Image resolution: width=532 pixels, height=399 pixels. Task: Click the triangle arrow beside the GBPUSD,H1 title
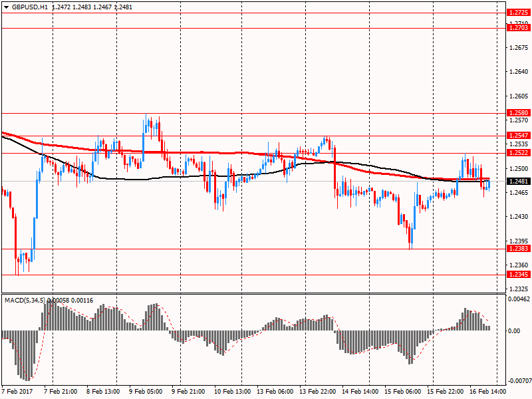point(6,7)
